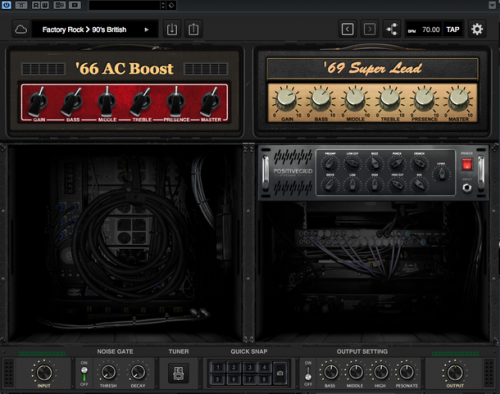Adjust the Output Setting BASS knob
This screenshot has height=394, width=500.
coord(330,372)
